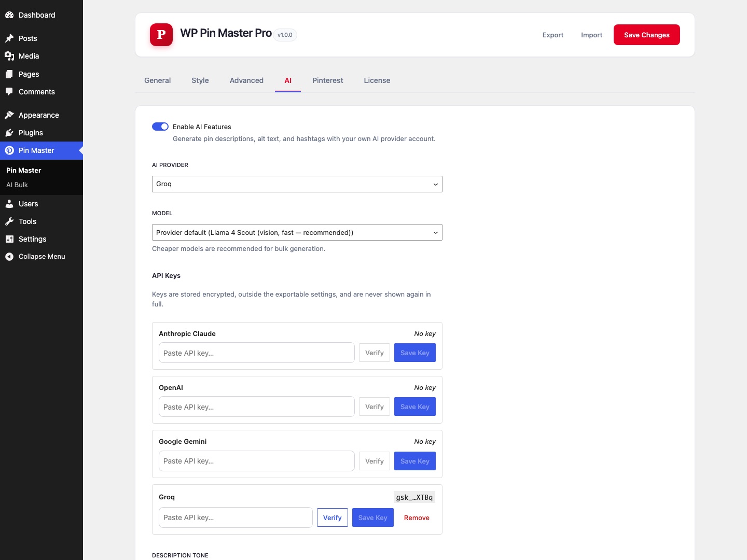
Task: Click the Settings sliders icon
Action: coord(9,239)
